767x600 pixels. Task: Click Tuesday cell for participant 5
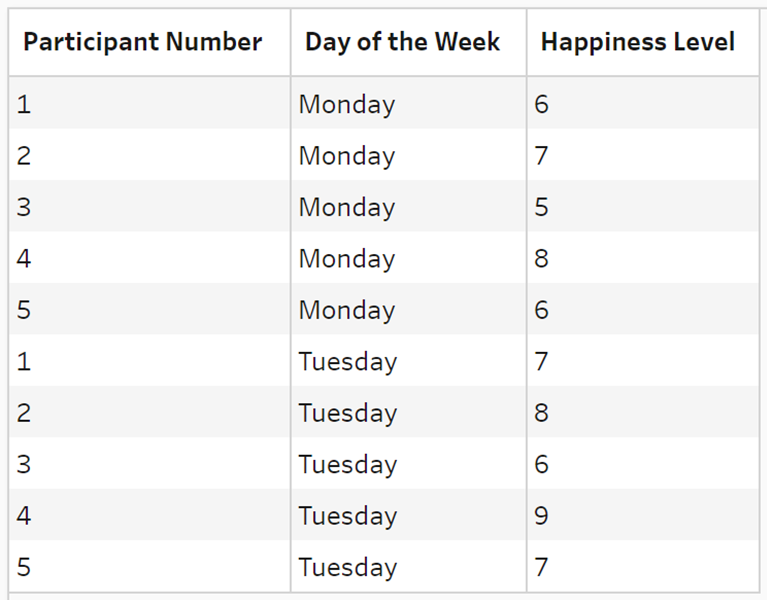(348, 567)
